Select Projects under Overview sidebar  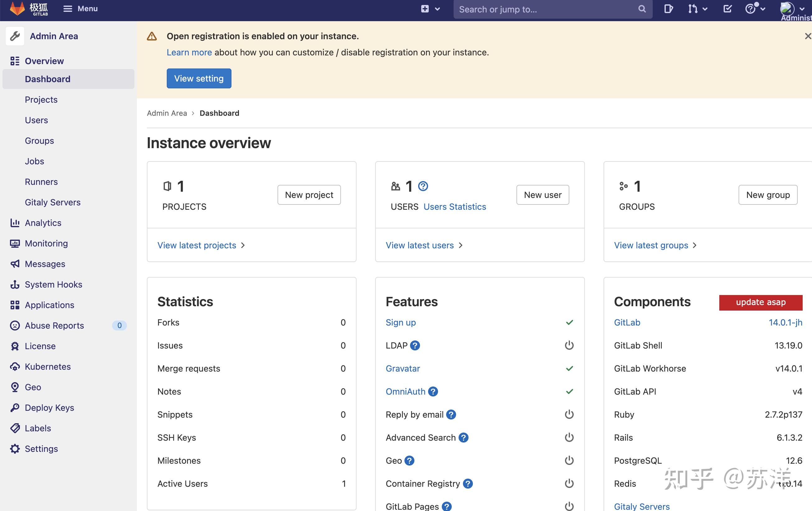(x=41, y=100)
